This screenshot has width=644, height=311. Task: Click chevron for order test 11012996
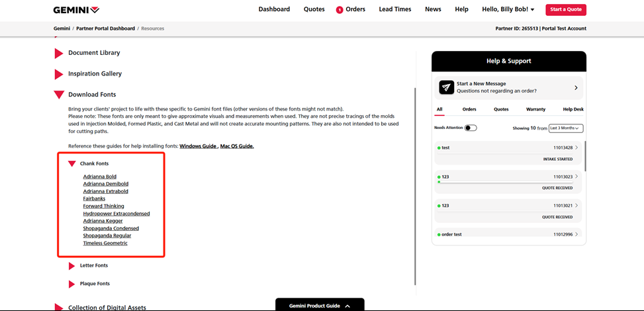tap(576, 234)
